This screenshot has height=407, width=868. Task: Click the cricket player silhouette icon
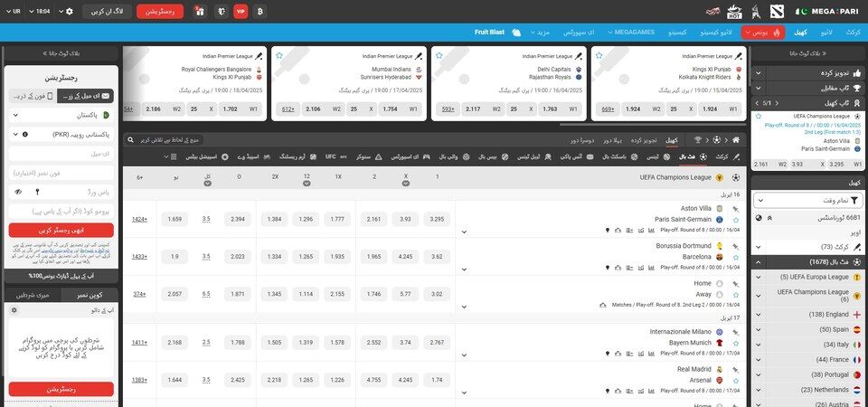[755, 11]
